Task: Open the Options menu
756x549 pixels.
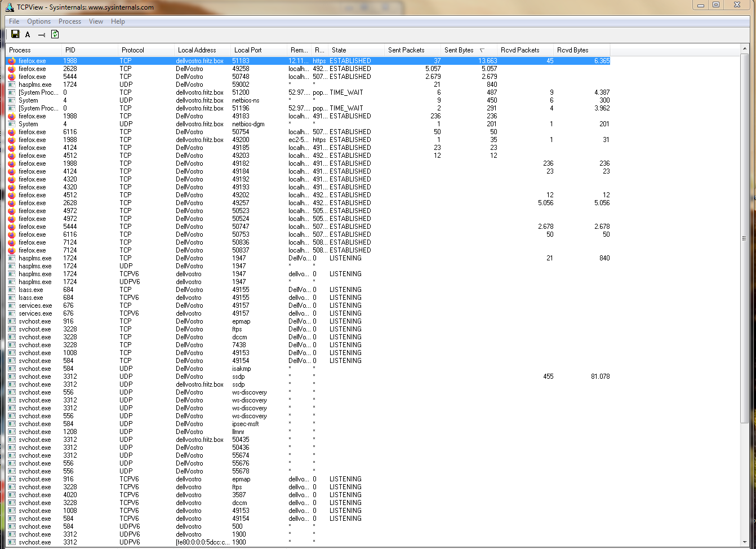Action: point(39,21)
